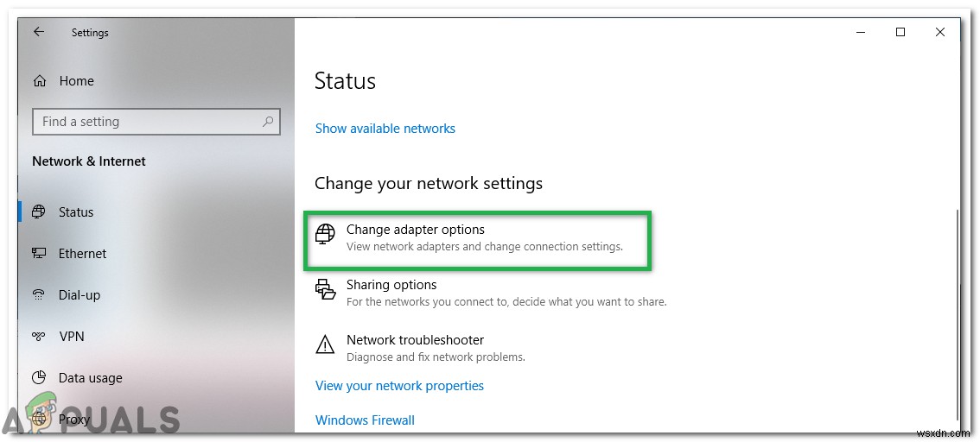Click the Dial-up phone icon
Image resolution: width=980 pixels, height=442 pixels.
(x=39, y=295)
